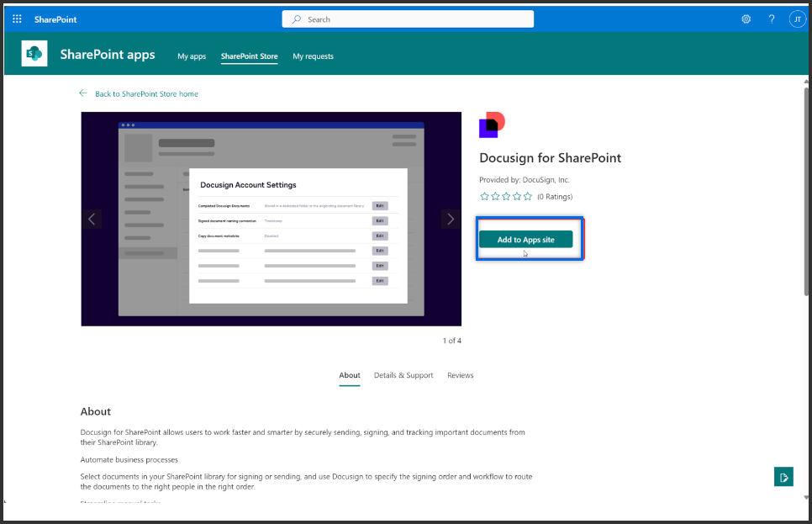Click the '1 of 4' counter text
Viewport: 812px width, 524px height.
(x=451, y=341)
